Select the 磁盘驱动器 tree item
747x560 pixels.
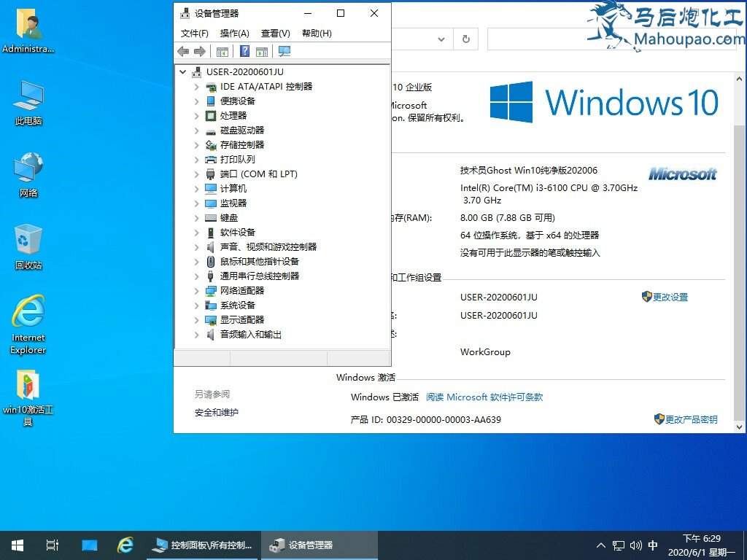point(241,131)
